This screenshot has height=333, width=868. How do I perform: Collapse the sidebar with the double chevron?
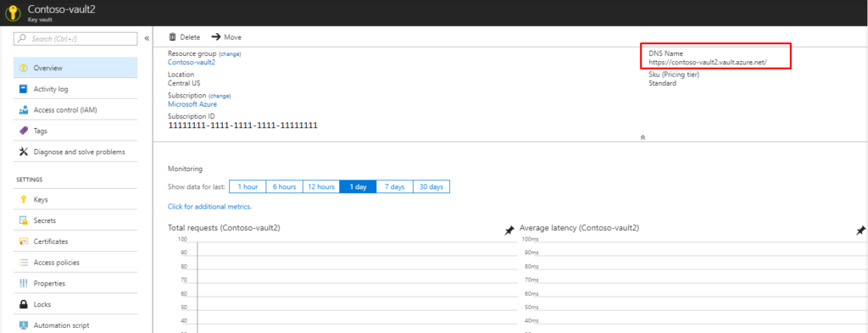click(x=147, y=39)
